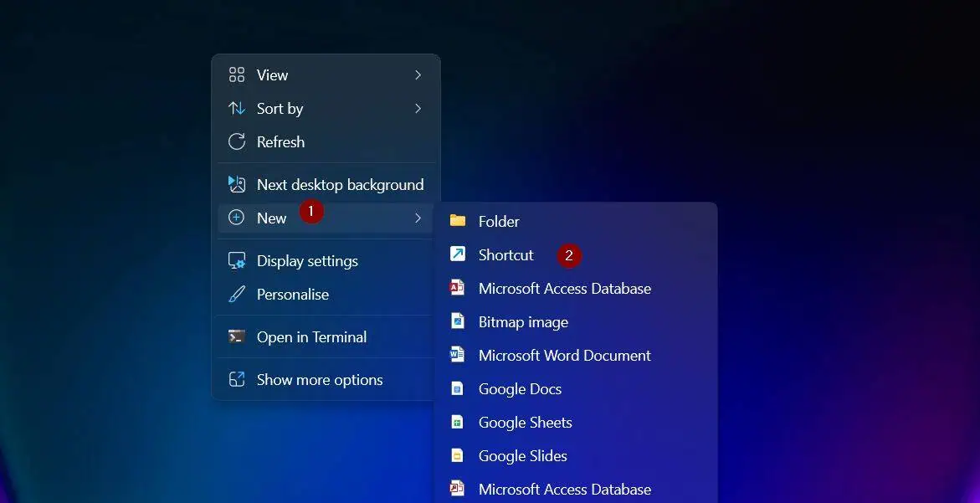Choose Personalise from the context menu
980x503 pixels.
326,295
